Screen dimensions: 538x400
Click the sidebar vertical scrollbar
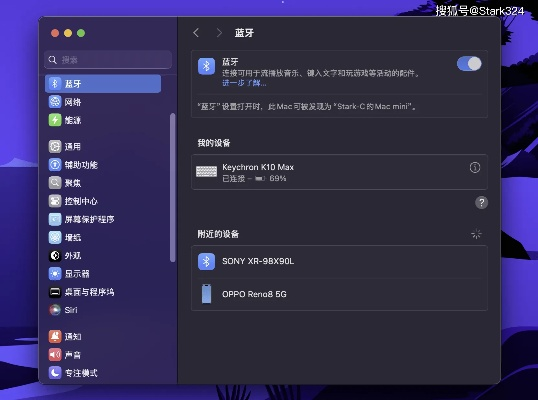[x=173, y=188]
